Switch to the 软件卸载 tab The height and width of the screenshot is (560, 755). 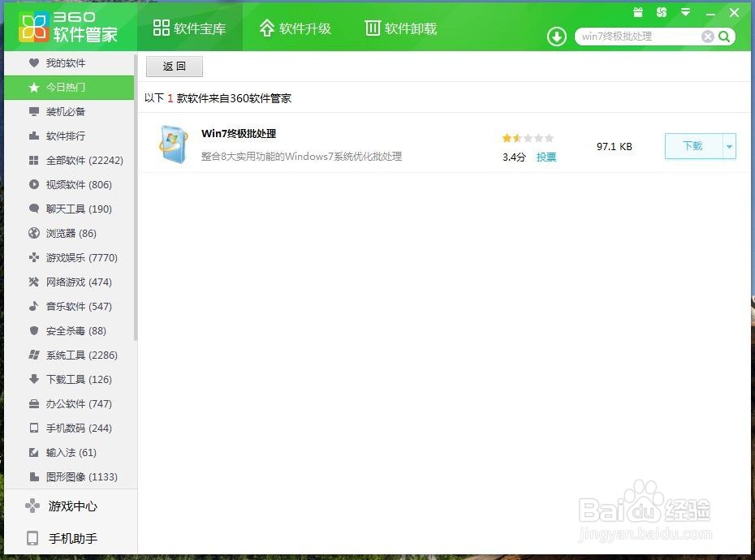tap(400, 28)
